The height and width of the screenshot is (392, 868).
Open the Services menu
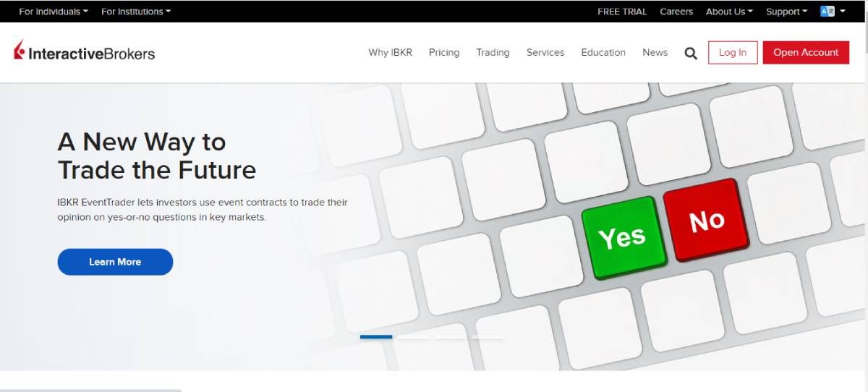[545, 52]
